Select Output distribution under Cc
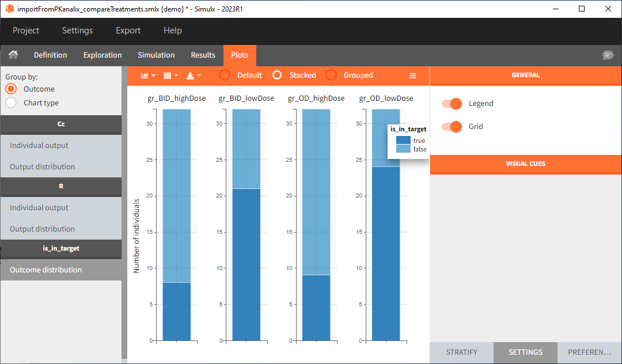Image resolution: width=622 pixels, height=364 pixels. tap(42, 167)
